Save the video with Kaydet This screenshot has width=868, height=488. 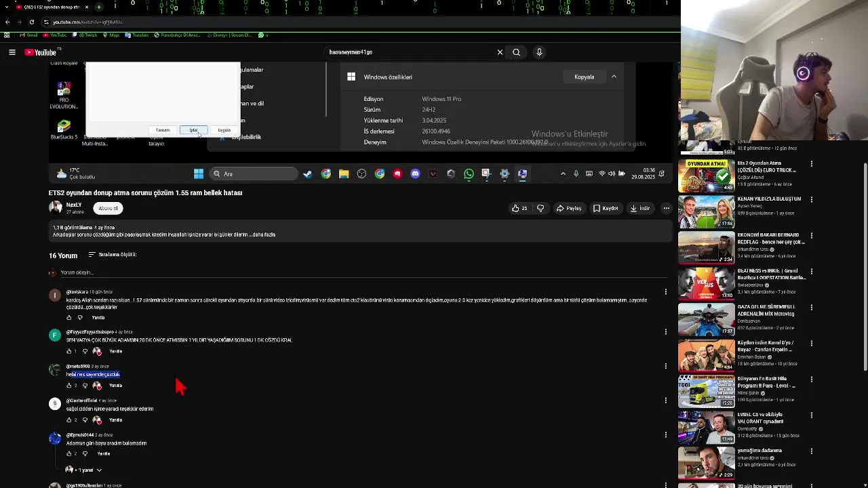click(x=606, y=208)
